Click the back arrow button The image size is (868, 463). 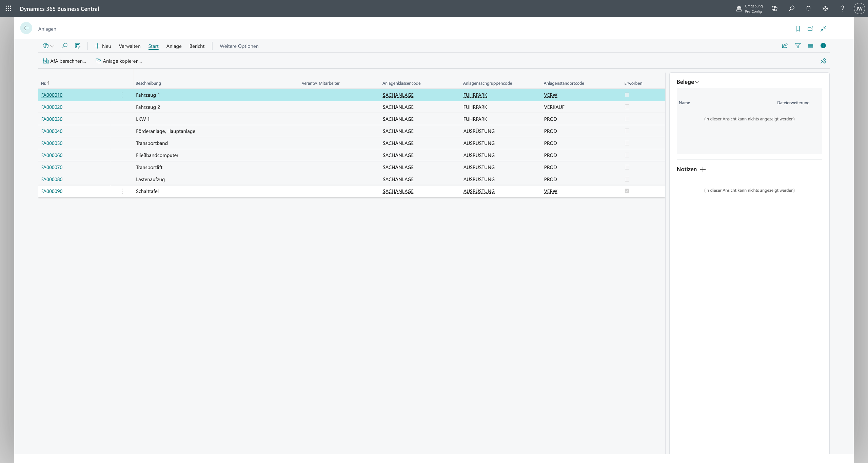(26, 28)
